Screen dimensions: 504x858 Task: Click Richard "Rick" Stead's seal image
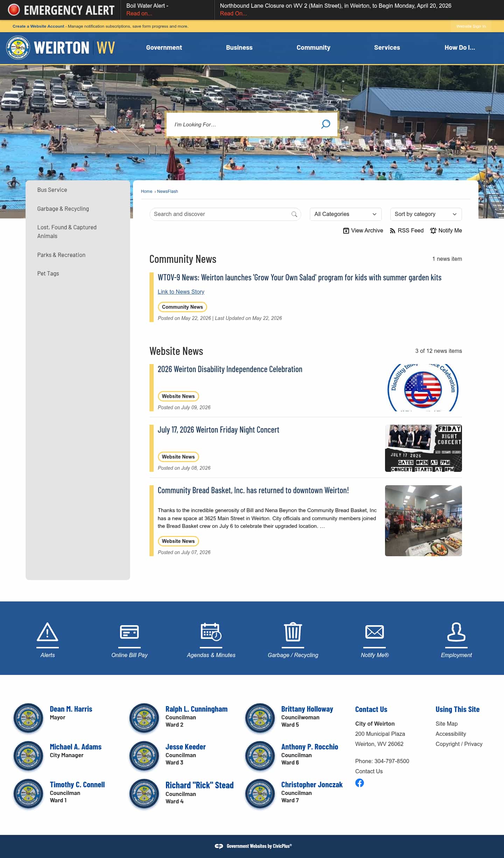click(144, 793)
